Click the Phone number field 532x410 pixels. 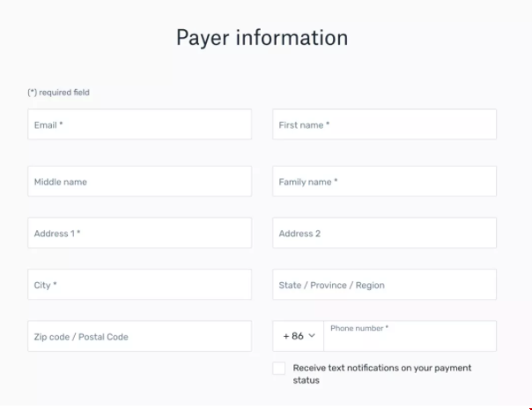[410, 336]
